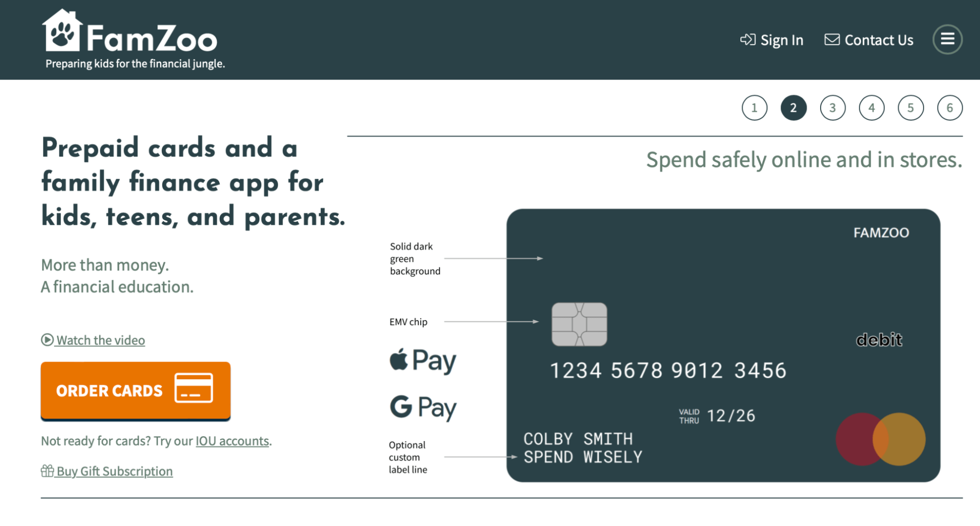Jump to carousel step 6
Viewport: 980px width, 526px height.
click(950, 107)
